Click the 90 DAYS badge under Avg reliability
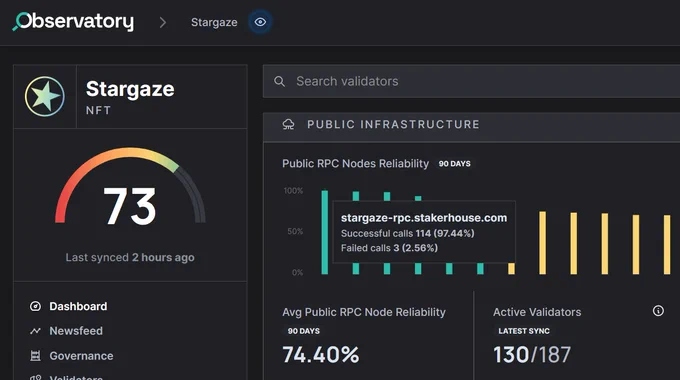 click(304, 331)
